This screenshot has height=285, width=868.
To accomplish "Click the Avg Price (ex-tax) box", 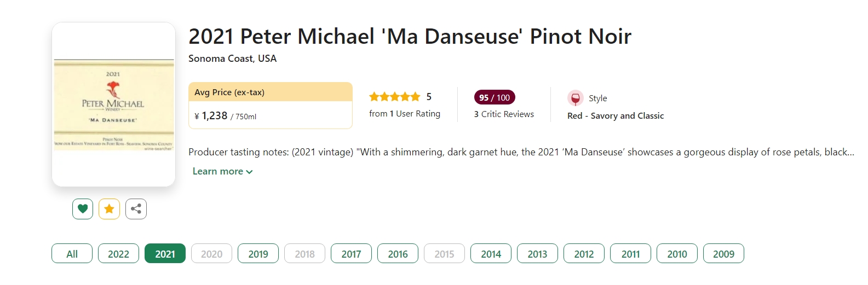I will (x=271, y=106).
